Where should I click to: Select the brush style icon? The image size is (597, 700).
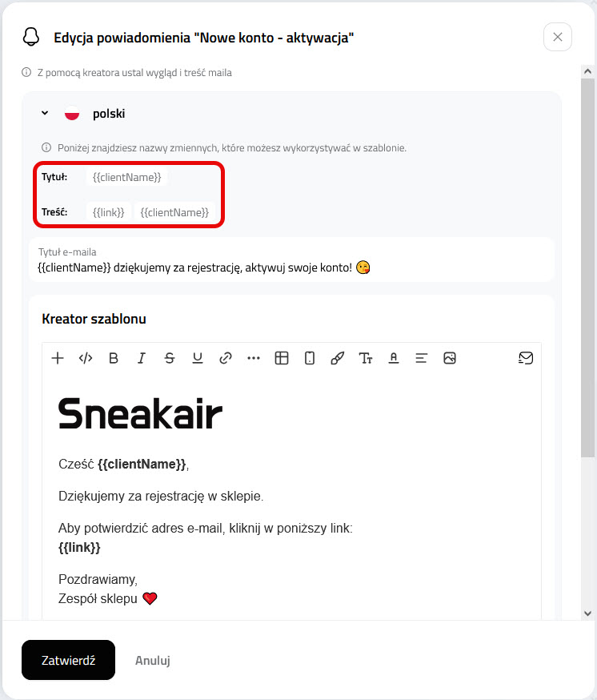pos(338,358)
